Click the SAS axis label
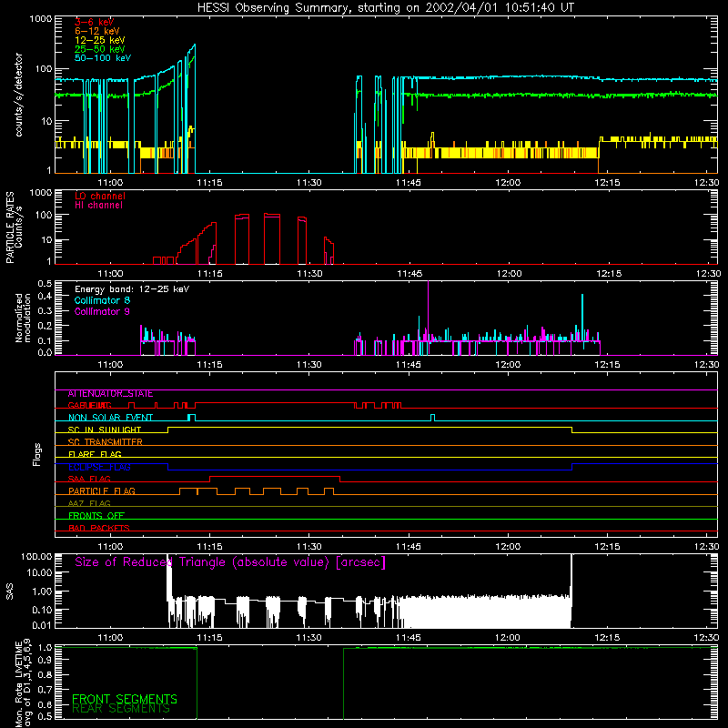This screenshot has height=728, width=728. pyautogui.click(x=10, y=591)
